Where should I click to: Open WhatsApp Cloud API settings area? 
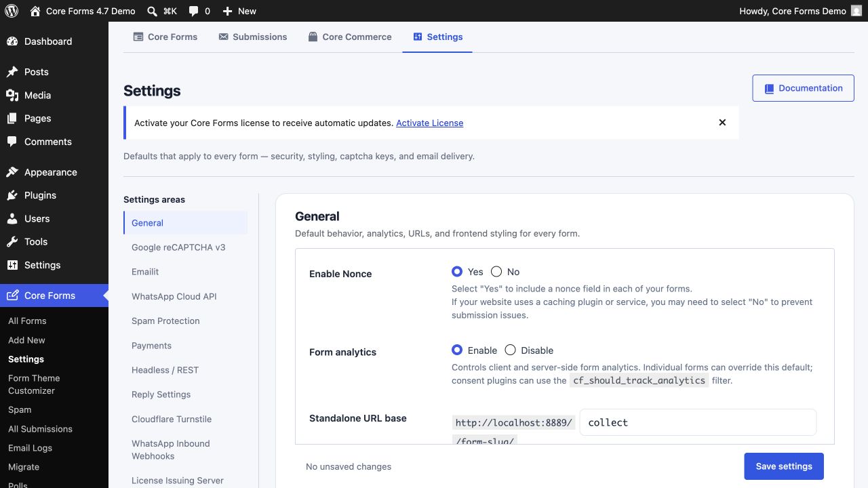tap(186, 296)
